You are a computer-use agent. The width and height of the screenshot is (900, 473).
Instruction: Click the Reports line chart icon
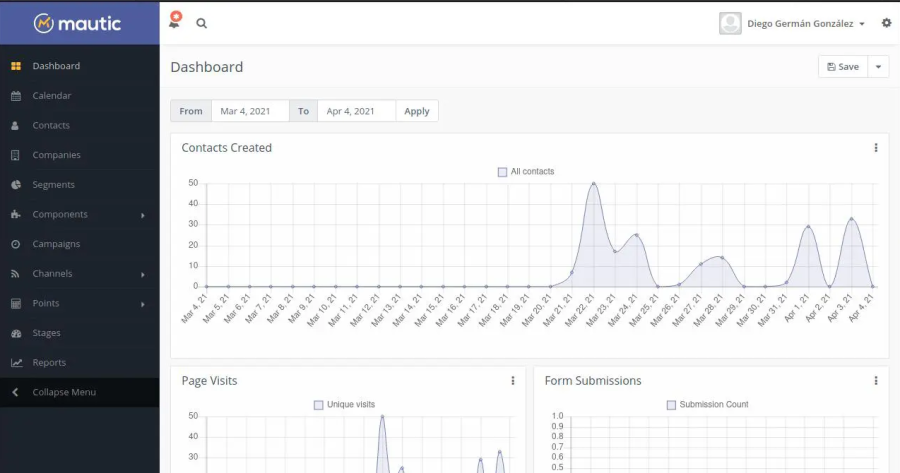[x=17, y=363]
